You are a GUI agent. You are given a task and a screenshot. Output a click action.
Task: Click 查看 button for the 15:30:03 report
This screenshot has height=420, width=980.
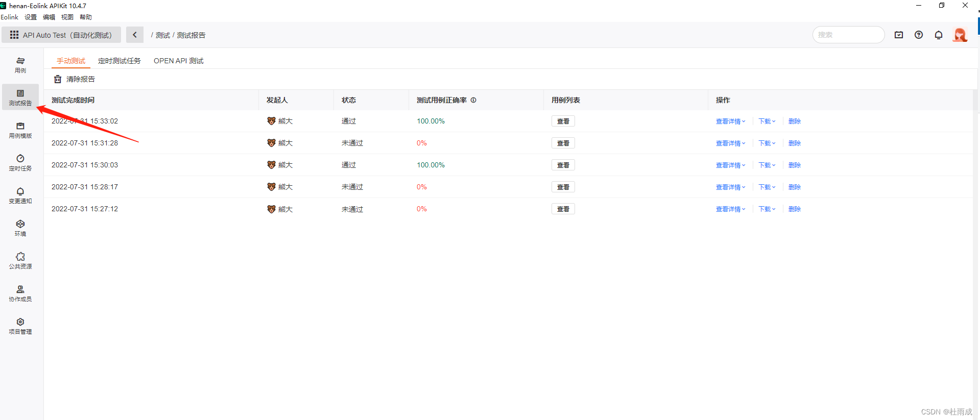pos(563,165)
